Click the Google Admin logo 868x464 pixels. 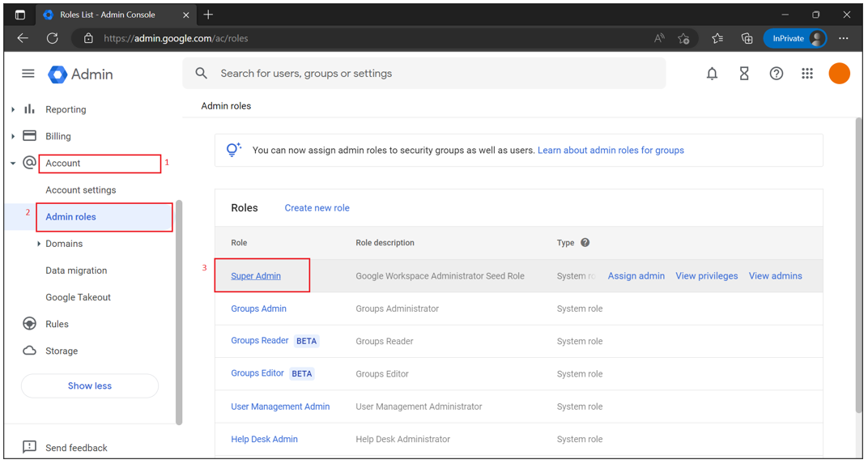80,74
